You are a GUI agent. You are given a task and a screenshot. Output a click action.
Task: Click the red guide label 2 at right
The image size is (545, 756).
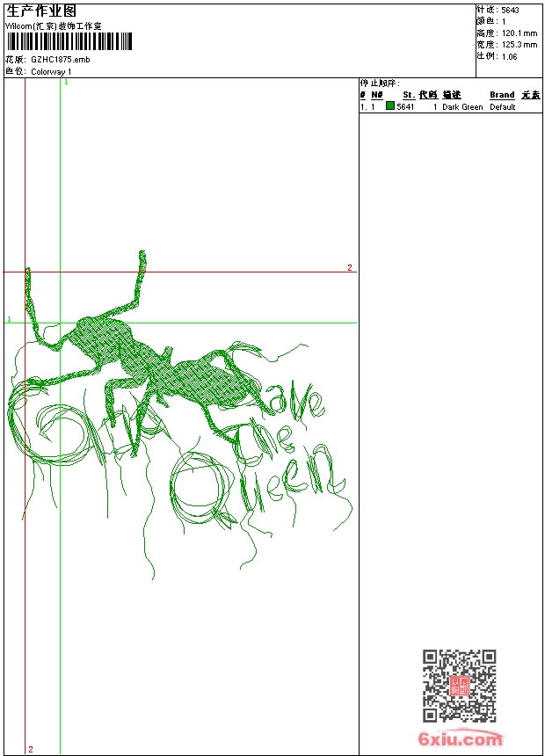350,267
